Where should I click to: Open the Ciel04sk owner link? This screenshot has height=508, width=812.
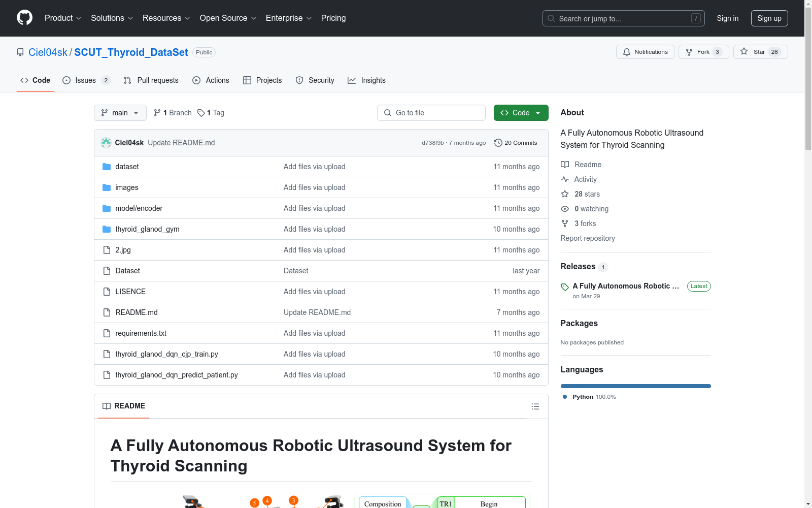click(x=48, y=52)
